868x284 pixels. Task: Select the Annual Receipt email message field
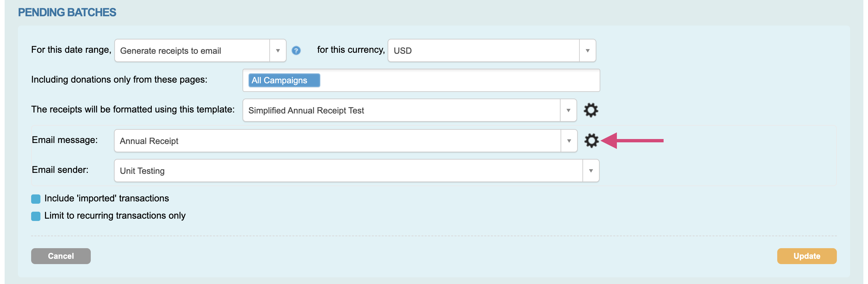point(337,141)
